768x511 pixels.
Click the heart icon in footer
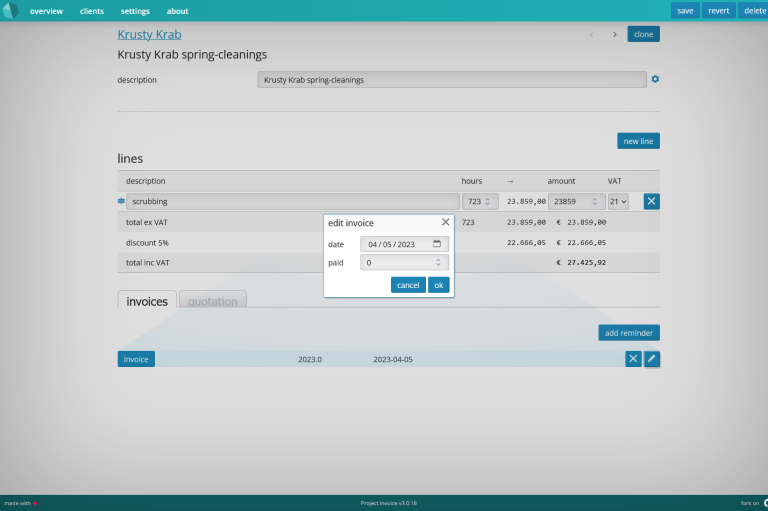point(35,503)
